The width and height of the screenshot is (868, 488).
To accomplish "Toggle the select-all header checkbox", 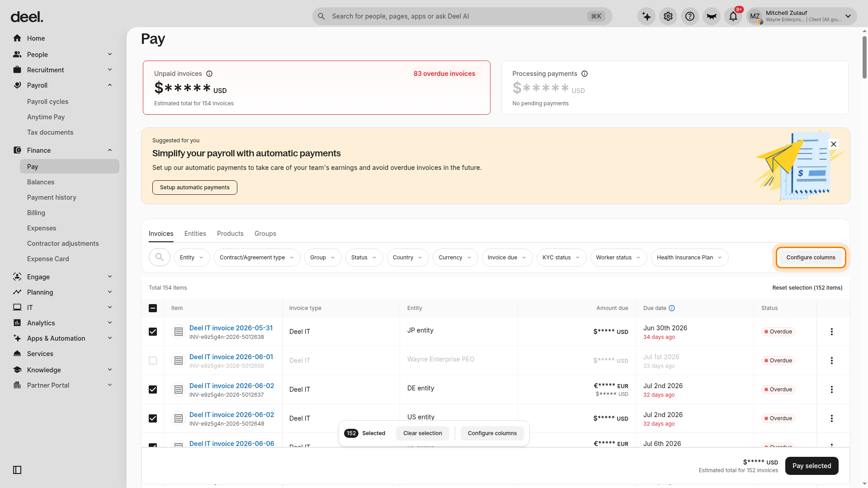I will (x=153, y=308).
